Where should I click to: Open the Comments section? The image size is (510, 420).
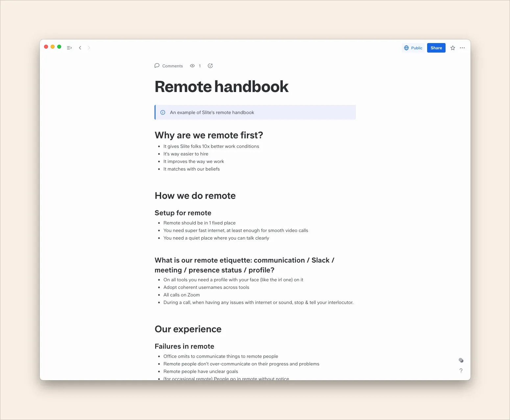pyautogui.click(x=169, y=66)
